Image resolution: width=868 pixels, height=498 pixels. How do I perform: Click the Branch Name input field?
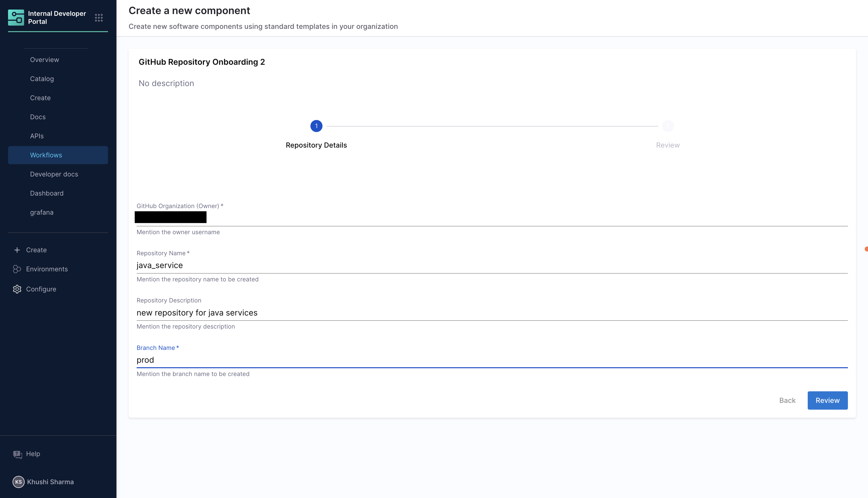point(492,360)
